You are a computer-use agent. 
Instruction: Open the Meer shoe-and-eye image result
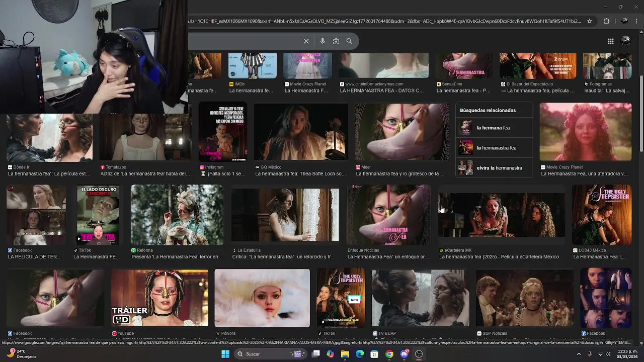pos(401,132)
